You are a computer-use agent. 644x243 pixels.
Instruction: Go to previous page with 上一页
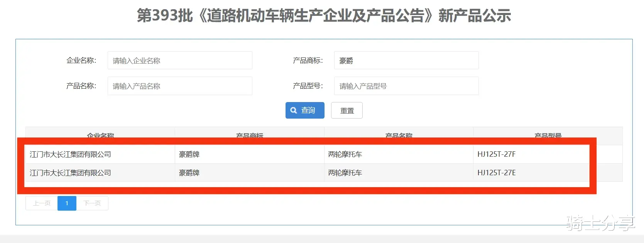click(x=42, y=203)
